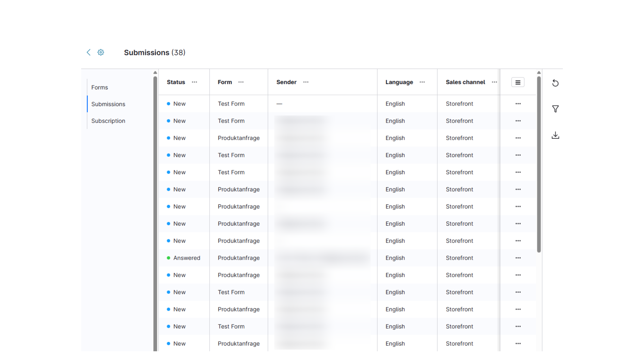Click the table scrollbar up arrow
The width and height of the screenshot is (644, 362).
tap(539, 72)
